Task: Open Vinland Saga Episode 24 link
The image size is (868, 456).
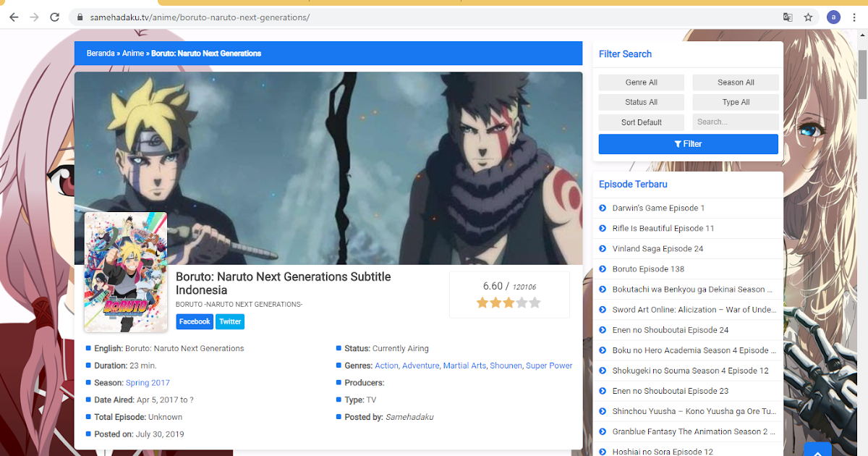Action: click(658, 249)
